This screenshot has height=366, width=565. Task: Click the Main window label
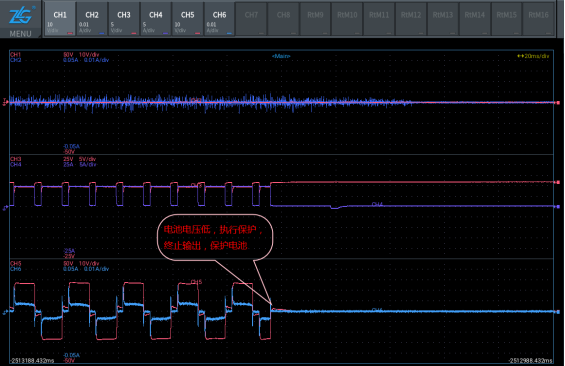pos(281,56)
